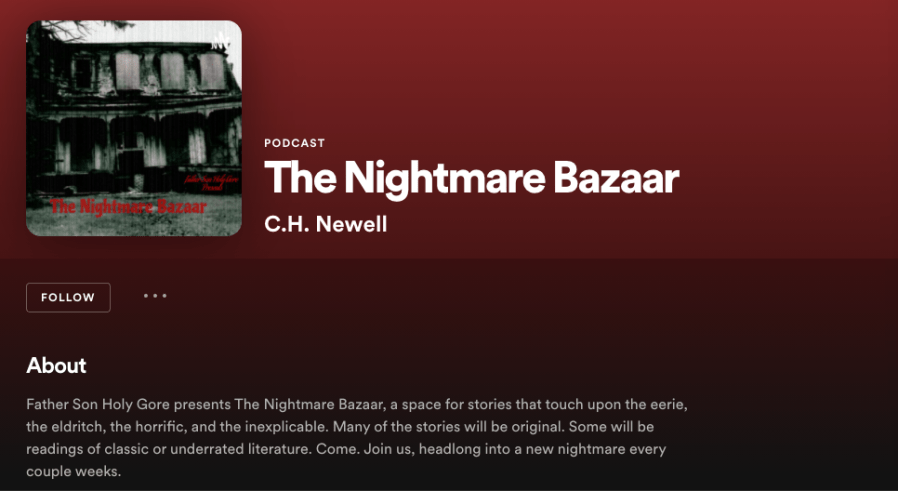
Task: Click the podcast cover art thumbnail
Action: point(134,128)
